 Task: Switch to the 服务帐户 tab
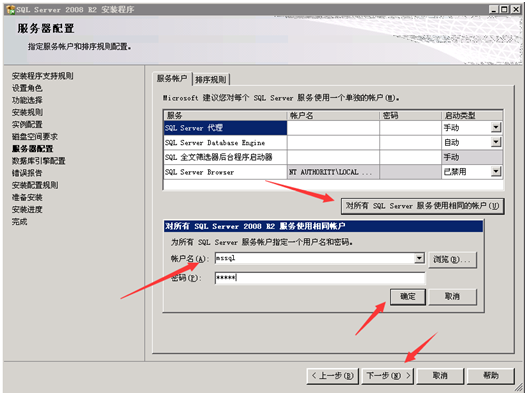coord(172,79)
